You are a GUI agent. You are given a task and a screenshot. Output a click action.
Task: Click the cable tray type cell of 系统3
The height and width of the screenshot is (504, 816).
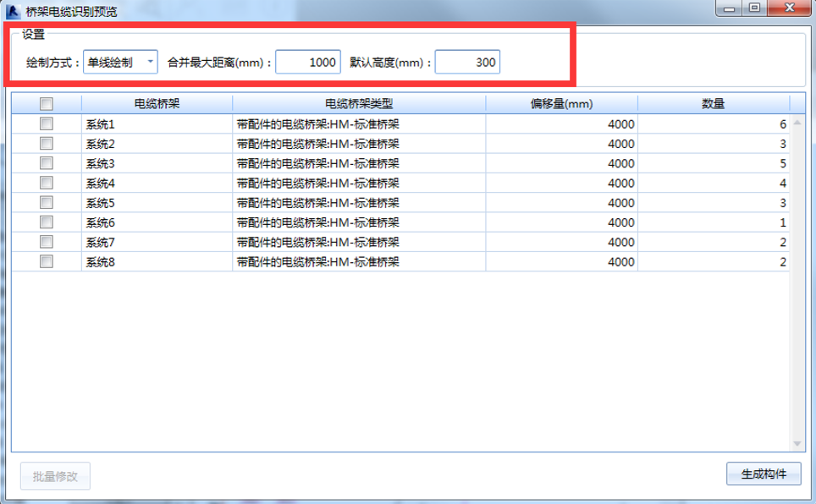point(359,164)
